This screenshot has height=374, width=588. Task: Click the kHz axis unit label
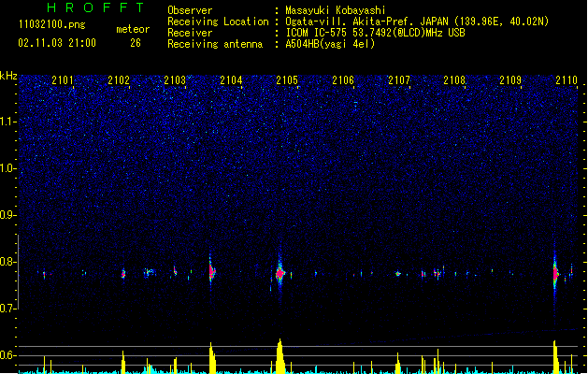(x=8, y=76)
